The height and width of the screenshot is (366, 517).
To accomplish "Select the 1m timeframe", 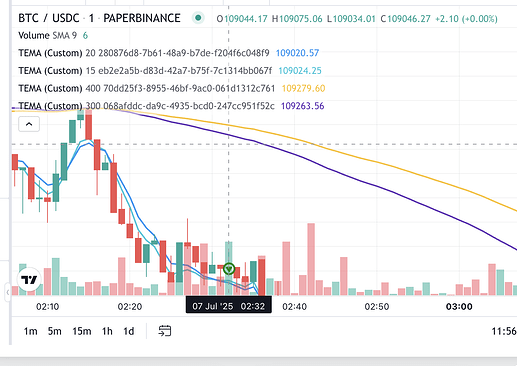I will (x=30, y=331).
